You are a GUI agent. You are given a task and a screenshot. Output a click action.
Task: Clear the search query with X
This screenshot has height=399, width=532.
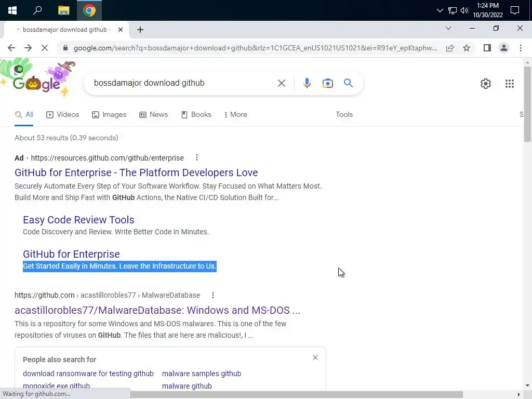(281, 83)
